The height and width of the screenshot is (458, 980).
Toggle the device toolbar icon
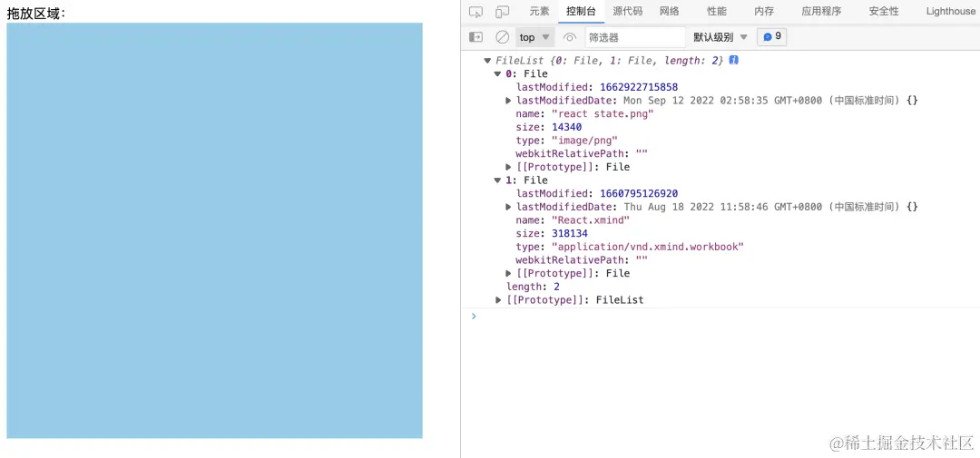pos(502,11)
